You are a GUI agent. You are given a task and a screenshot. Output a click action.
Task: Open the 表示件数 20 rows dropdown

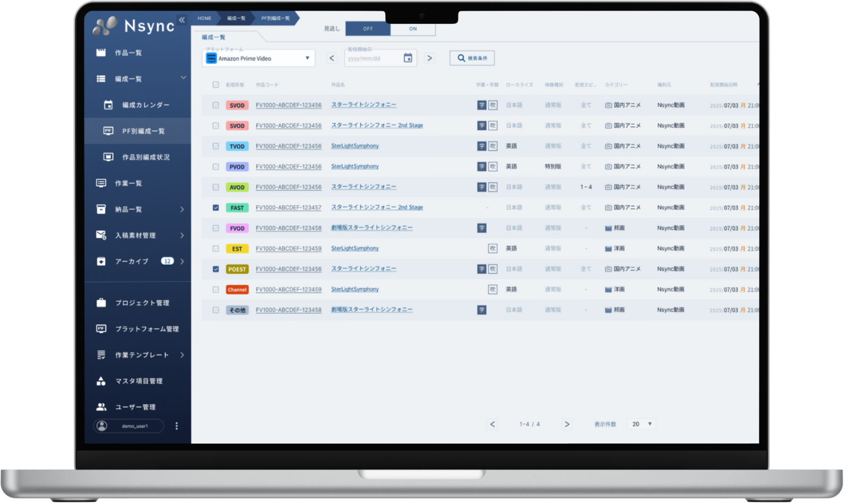tap(642, 424)
